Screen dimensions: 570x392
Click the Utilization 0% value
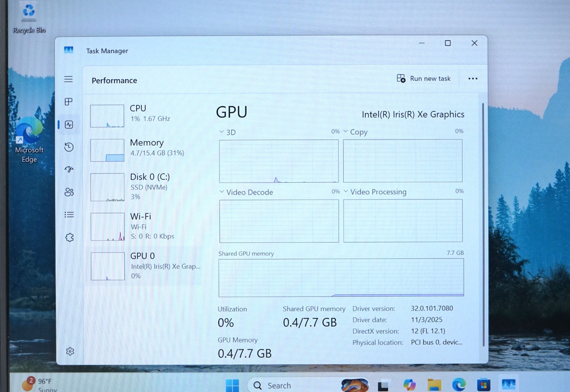click(x=226, y=323)
